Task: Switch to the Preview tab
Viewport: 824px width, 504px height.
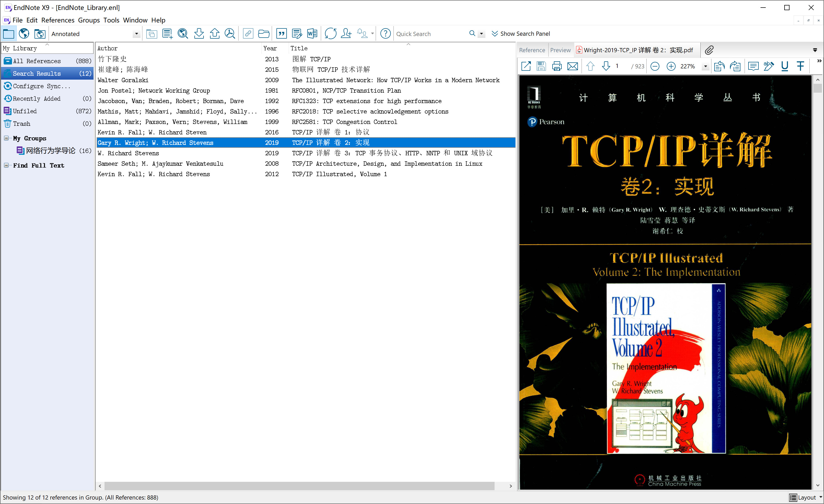Action: tap(560, 50)
